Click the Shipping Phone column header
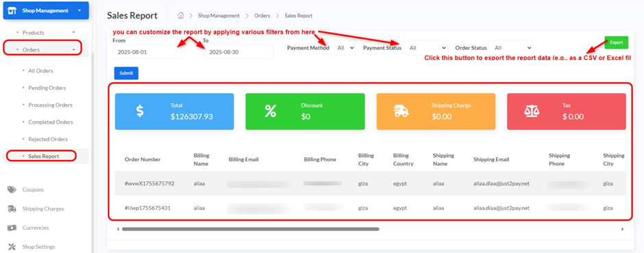The image size is (644, 253). coord(559,159)
